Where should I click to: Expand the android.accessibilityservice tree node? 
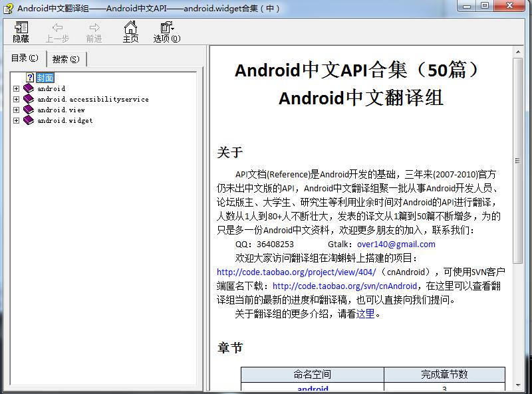16,99
